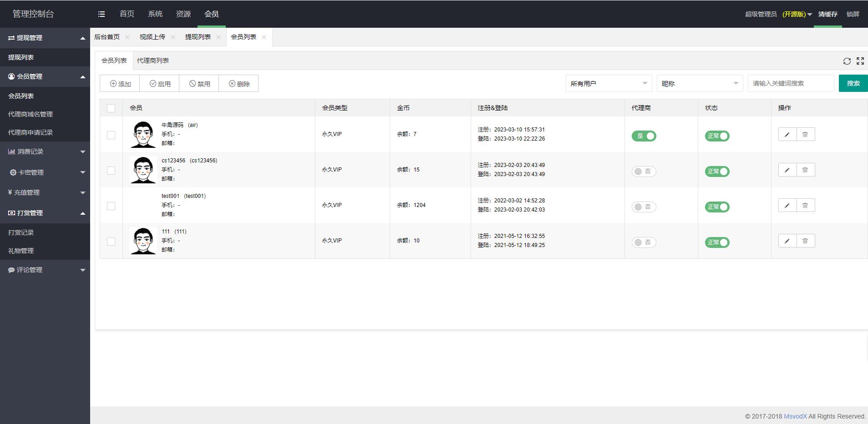Close the 会员列表 page tab
The width and height of the screenshot is (868, 424).
(264, 37)
